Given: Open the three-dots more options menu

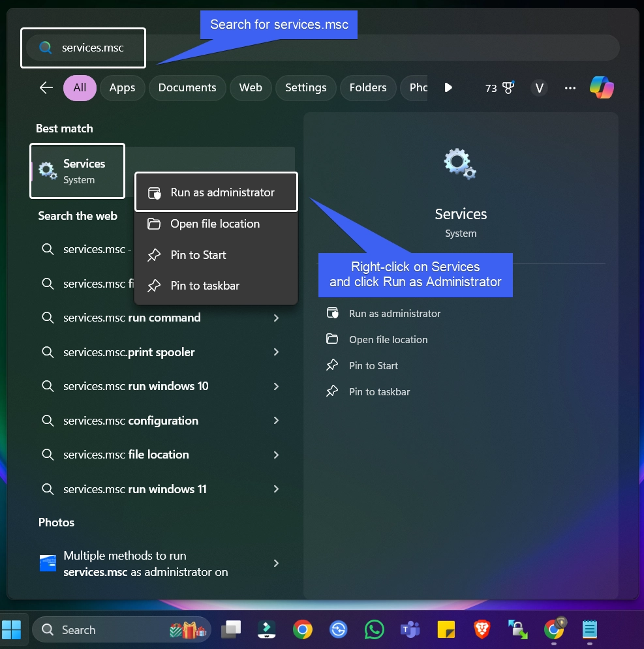Looking at the screenshot, I should (x=570, y=88).
